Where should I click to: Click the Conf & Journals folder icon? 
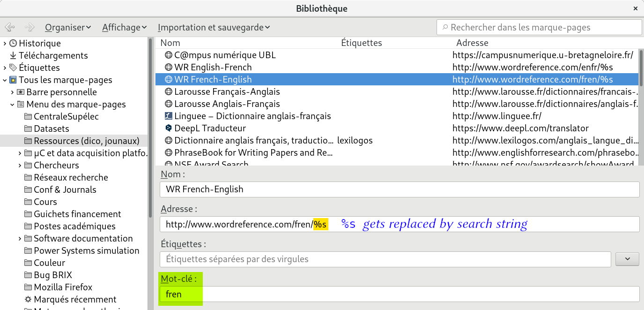[28, 189]
